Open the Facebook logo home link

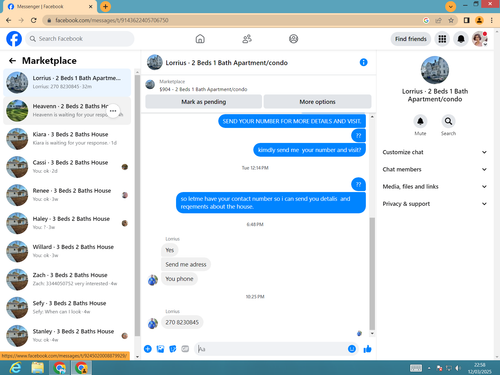14,39
